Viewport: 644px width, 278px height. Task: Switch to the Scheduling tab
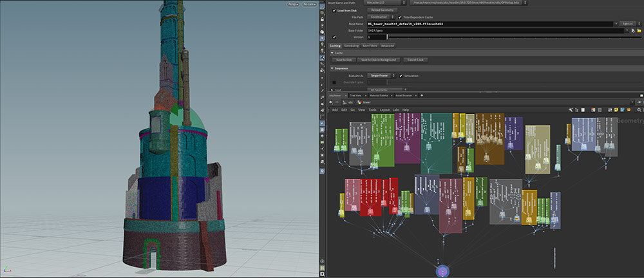[352, 46]
